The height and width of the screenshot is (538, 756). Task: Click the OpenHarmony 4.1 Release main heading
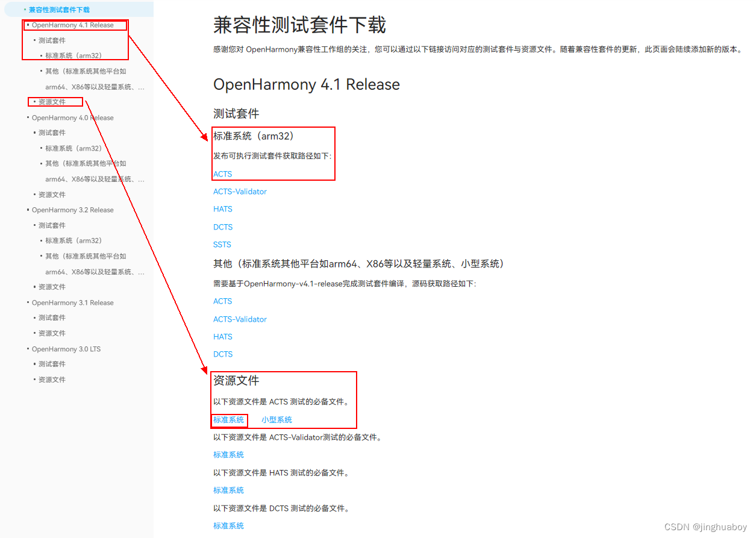pyautogui.click(x=307, y=84)
